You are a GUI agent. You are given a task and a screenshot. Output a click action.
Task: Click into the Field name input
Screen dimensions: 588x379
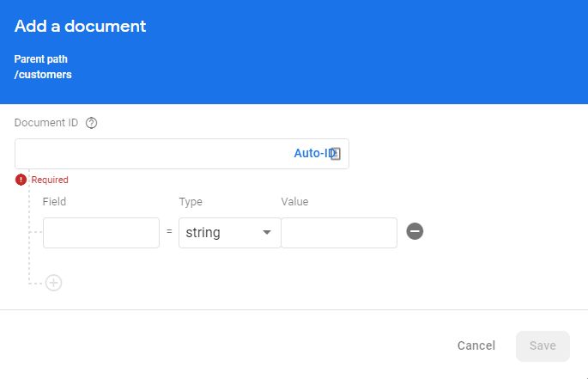click(x=101, y=233)
